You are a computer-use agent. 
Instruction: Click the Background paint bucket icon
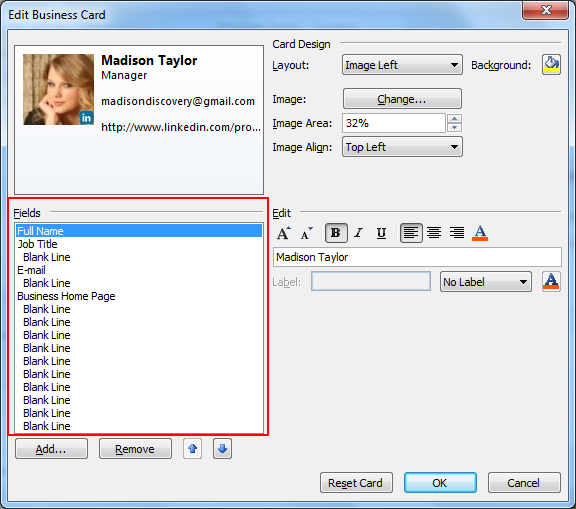click(551, 65)
